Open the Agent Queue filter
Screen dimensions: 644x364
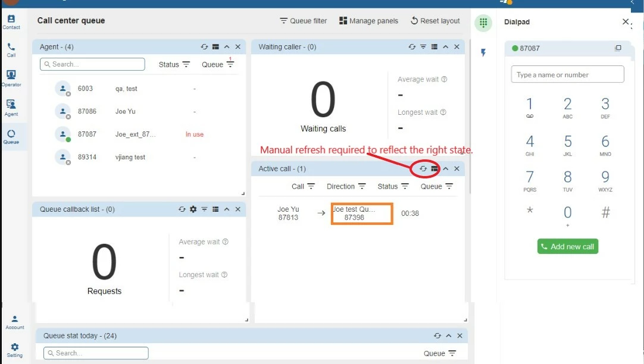pyautogui.click(x=218, y=64)
